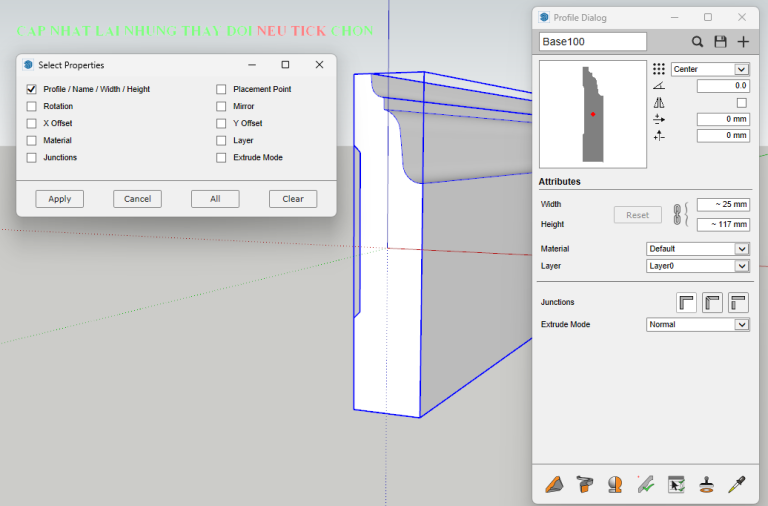Image resolution: width=768 pixels, height=506 pixels.
Task: Maximize the Profile Dialog window
Action: click(x=708, y=17)
